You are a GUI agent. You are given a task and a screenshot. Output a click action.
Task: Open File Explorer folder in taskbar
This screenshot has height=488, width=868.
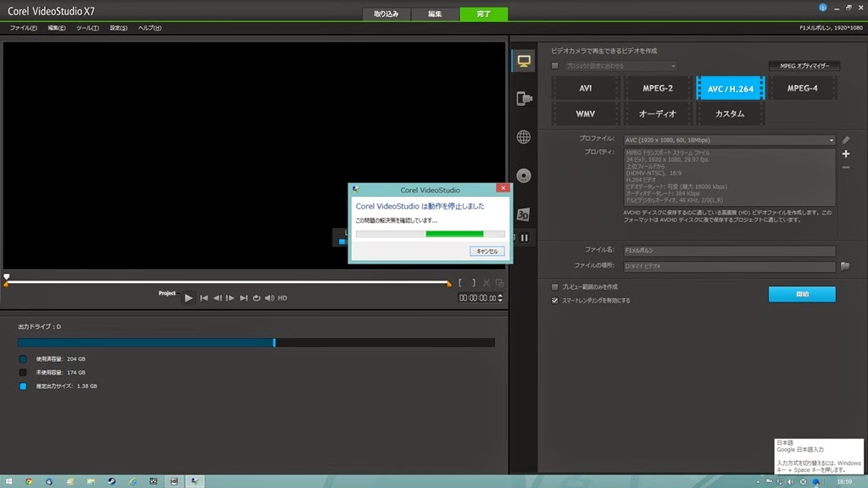tap(91, 481)
